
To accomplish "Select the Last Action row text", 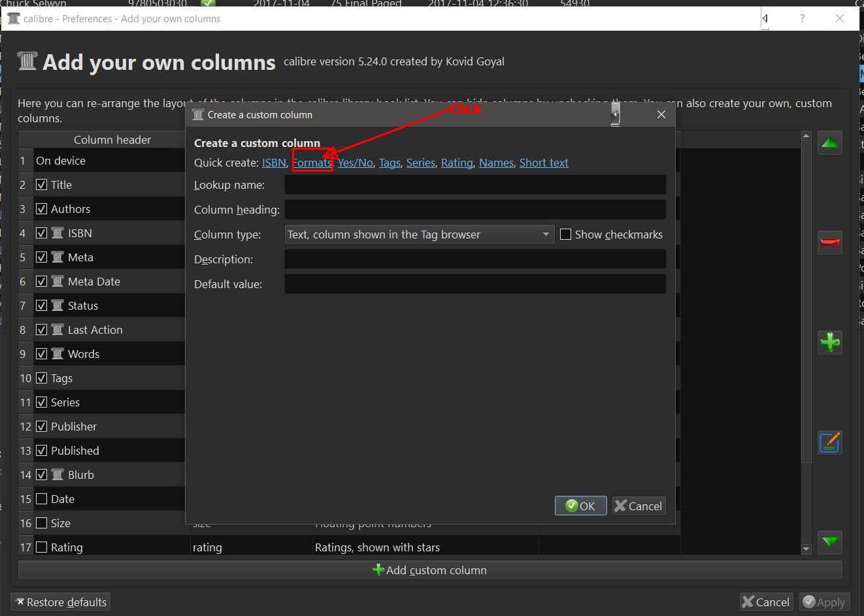I will (95, 330).
